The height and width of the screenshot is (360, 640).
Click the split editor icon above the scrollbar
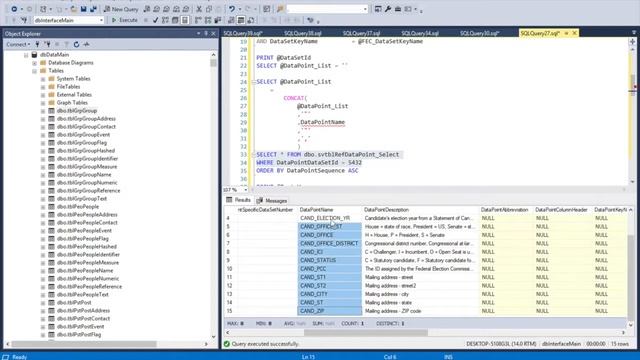pyautogui.click(x=632, y=42)
